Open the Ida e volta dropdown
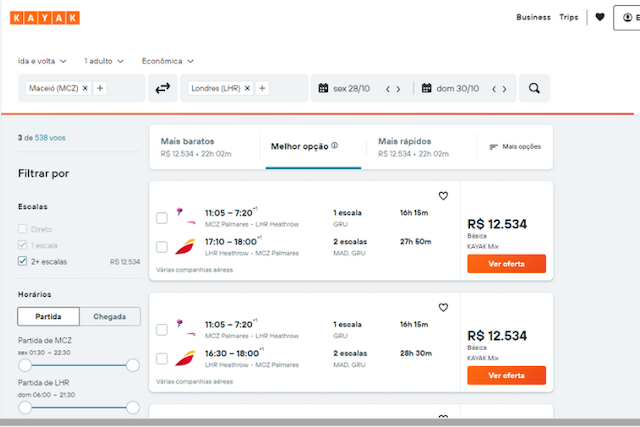This screenshot has width=640, height=427. (42, 61)
